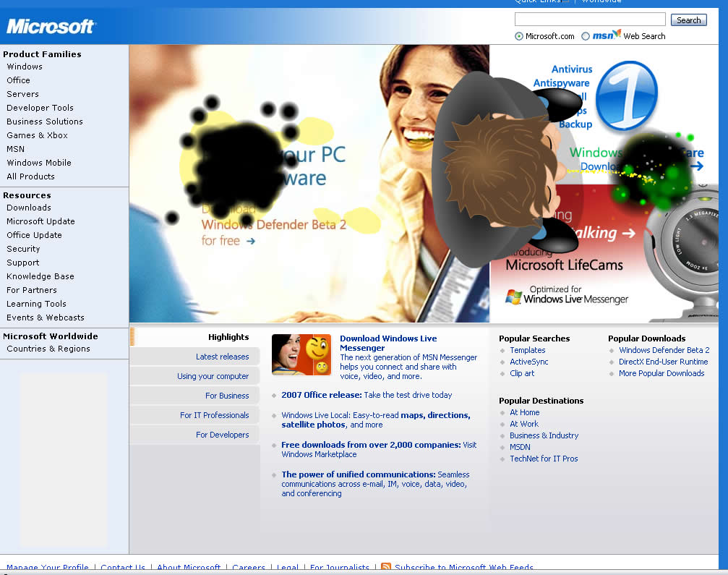
Task: Open Windows in Product Families
Action: point(25,67)
